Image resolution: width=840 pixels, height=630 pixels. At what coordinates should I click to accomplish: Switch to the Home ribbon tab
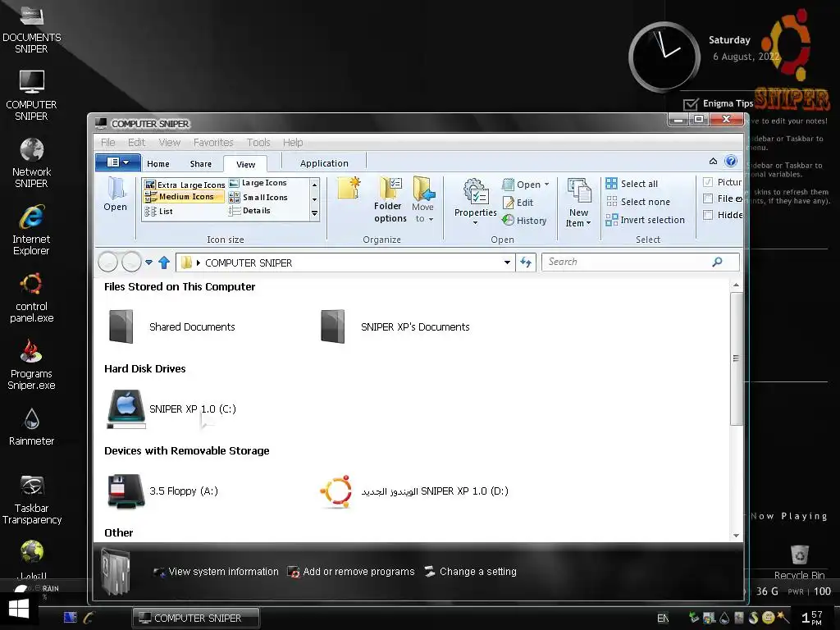(158, 164)
